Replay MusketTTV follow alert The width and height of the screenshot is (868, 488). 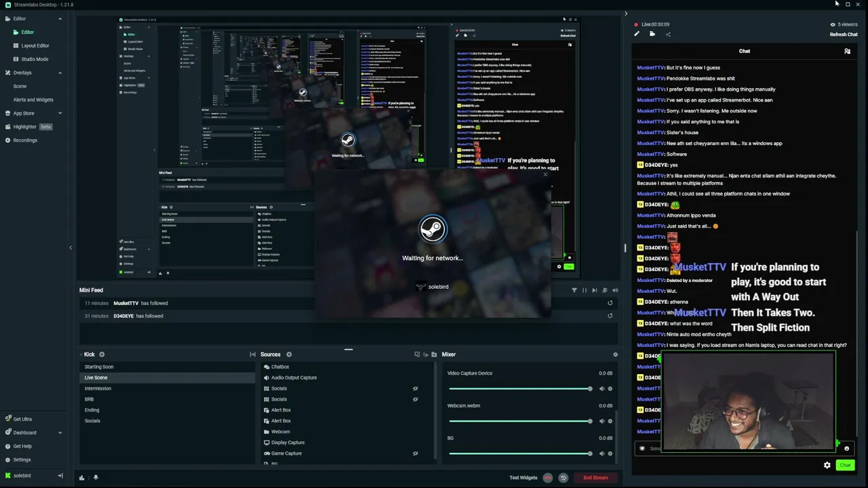[x=610, y=303]
